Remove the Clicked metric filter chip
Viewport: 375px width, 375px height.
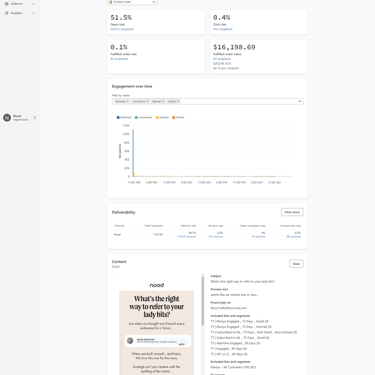178,101
